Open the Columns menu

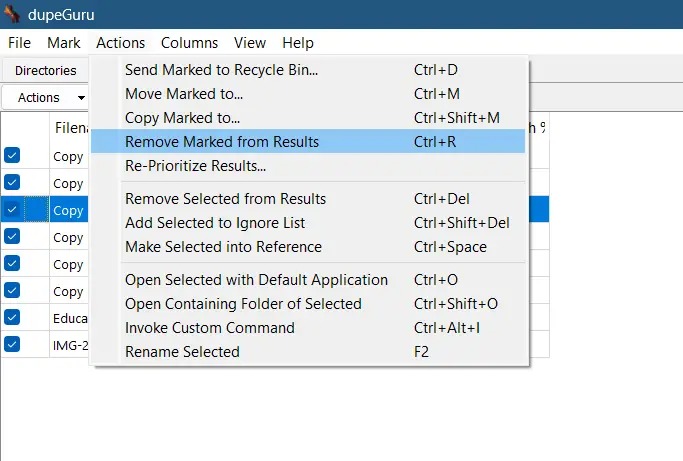tap(189, 43)
